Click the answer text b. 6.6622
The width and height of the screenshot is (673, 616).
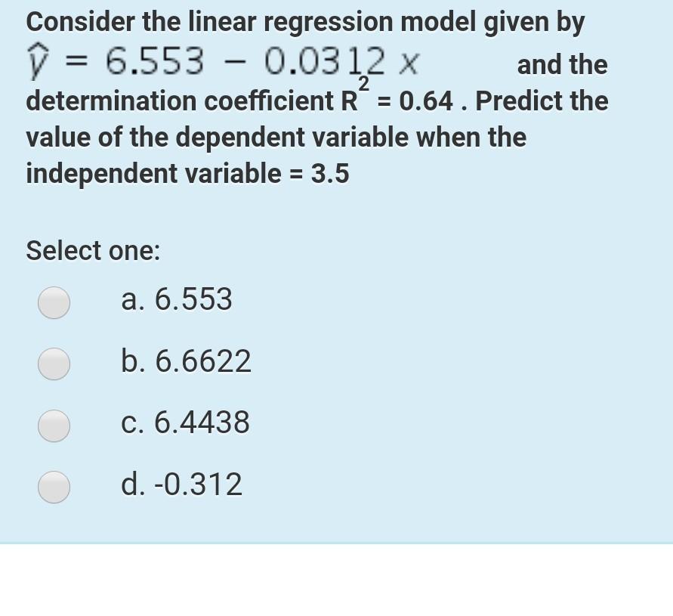tap(186, 361)
